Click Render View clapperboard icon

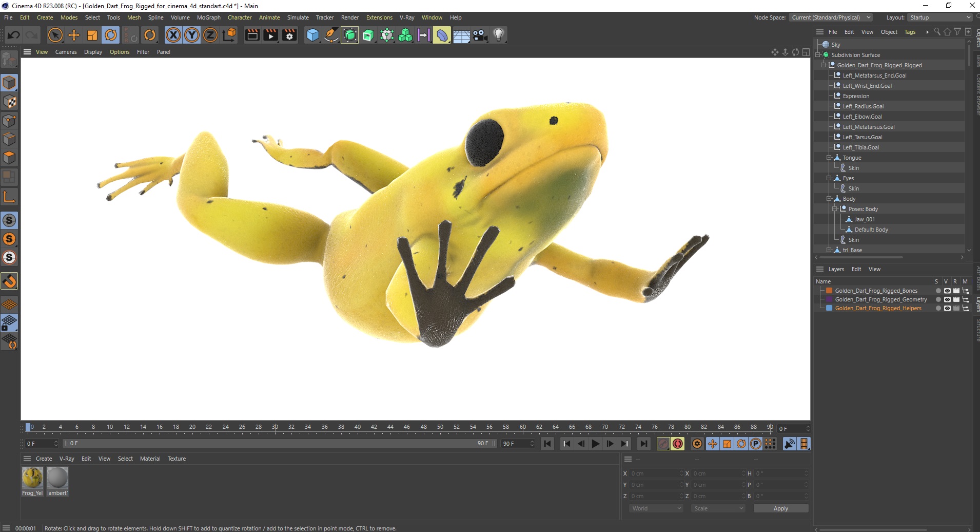coord(252,35)
